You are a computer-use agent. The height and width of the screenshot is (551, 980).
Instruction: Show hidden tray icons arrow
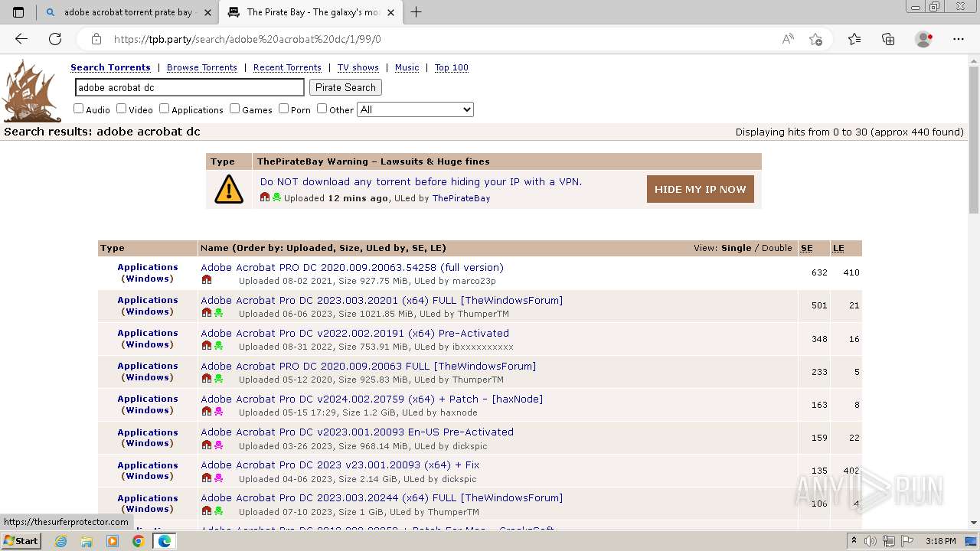pyautogui.click(x=854, y=541)
